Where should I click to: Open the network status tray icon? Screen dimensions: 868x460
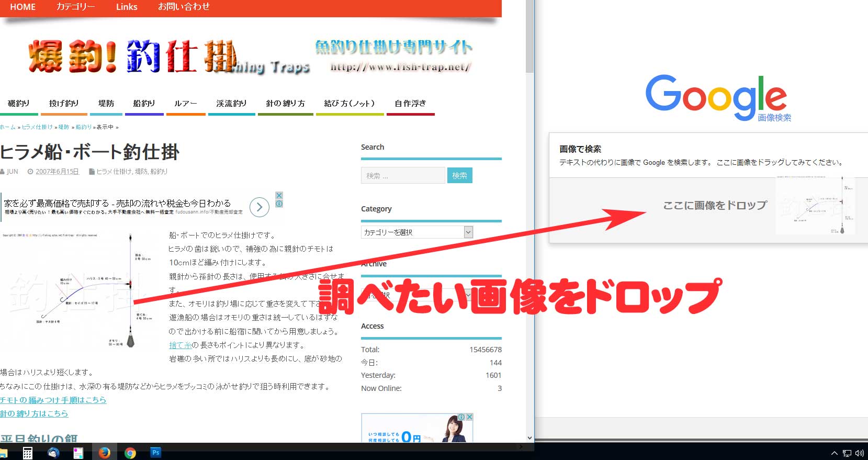tap(847, 453)
